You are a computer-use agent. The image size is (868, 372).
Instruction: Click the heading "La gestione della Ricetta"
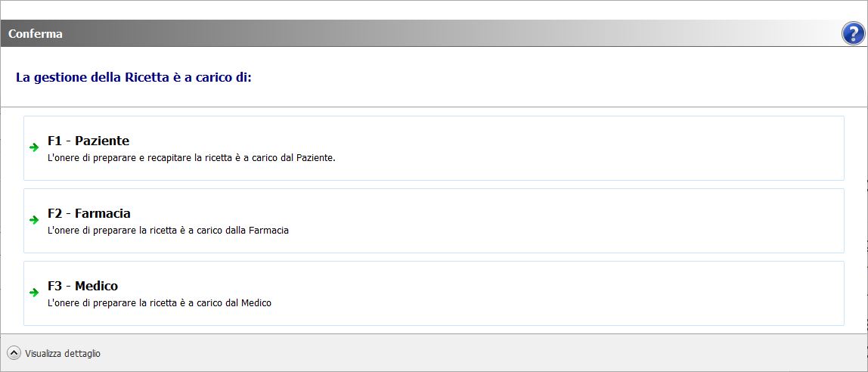[133, 77]
